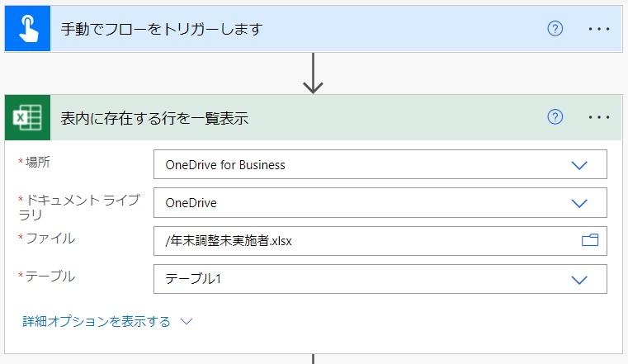Image resolution: width=628 pixels, height=364 pixels.
Task: Click the OneDrive for Business location field
Action: [380, 164]
